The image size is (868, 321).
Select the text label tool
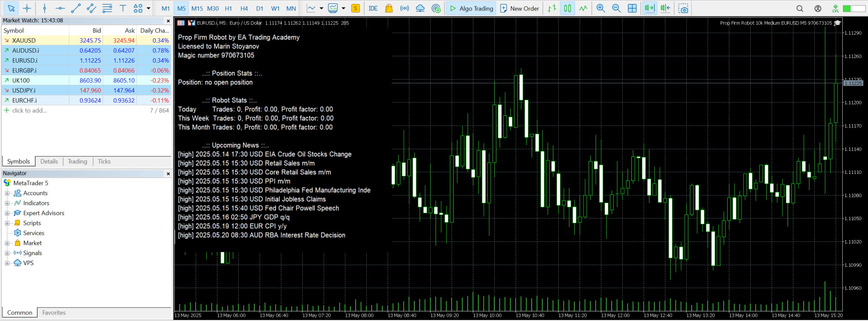click(123, 8)
